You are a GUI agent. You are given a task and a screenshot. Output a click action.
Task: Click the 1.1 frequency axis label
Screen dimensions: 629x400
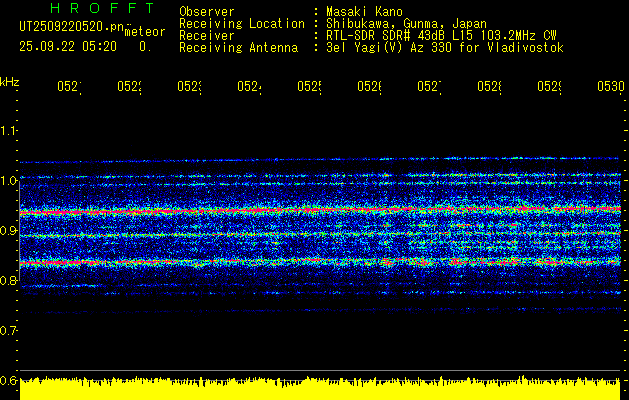[x=8, y=130]
